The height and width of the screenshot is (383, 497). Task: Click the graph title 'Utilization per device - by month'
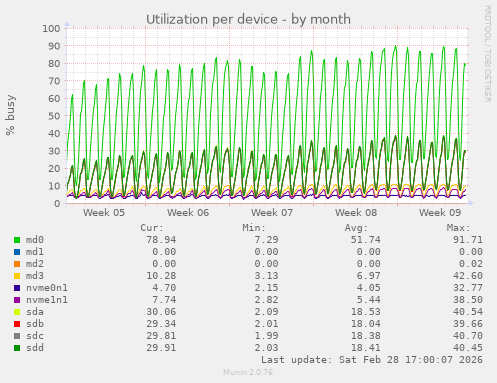click(248, 19)
